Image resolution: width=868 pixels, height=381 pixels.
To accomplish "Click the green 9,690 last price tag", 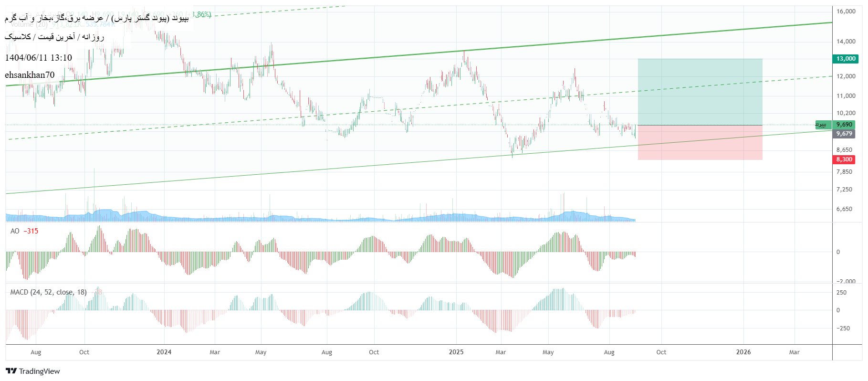I will pos(844,125).
